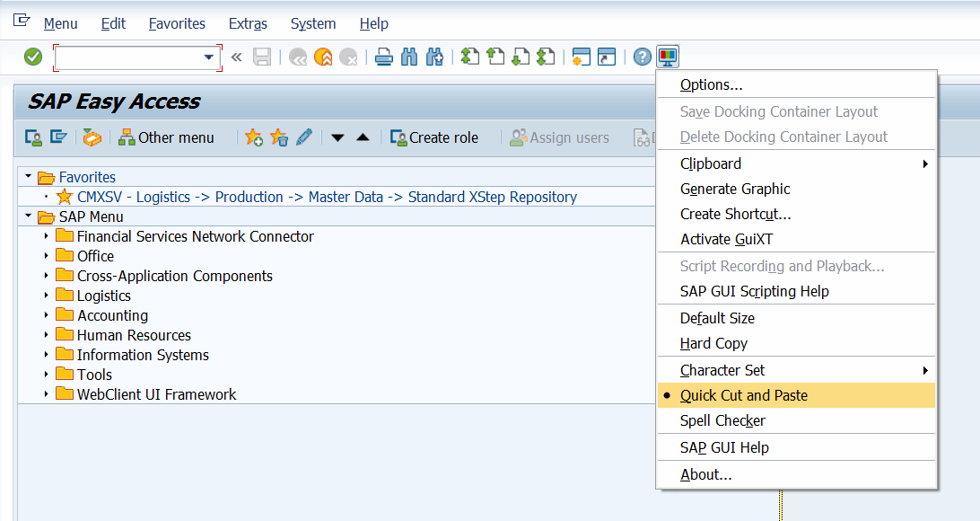Click the Customize Local Layout monitor icon
The image size is (980, 521).
pos(668,57)
